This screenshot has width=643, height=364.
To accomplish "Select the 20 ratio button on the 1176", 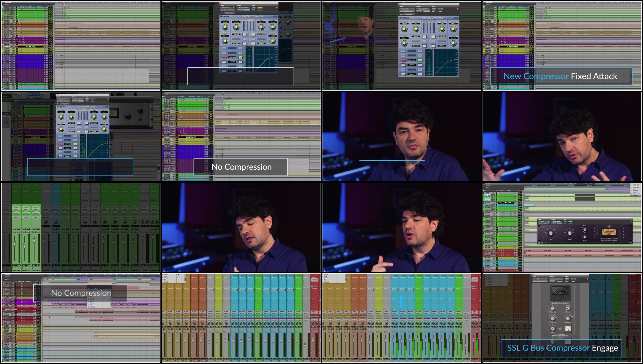I will click(597, 229).
